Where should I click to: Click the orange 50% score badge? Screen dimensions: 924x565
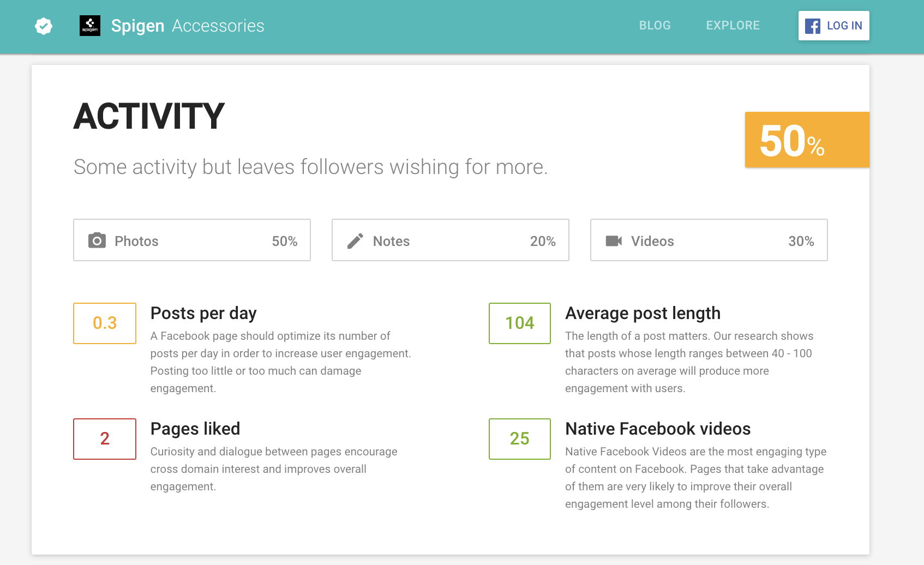[807, 140]
